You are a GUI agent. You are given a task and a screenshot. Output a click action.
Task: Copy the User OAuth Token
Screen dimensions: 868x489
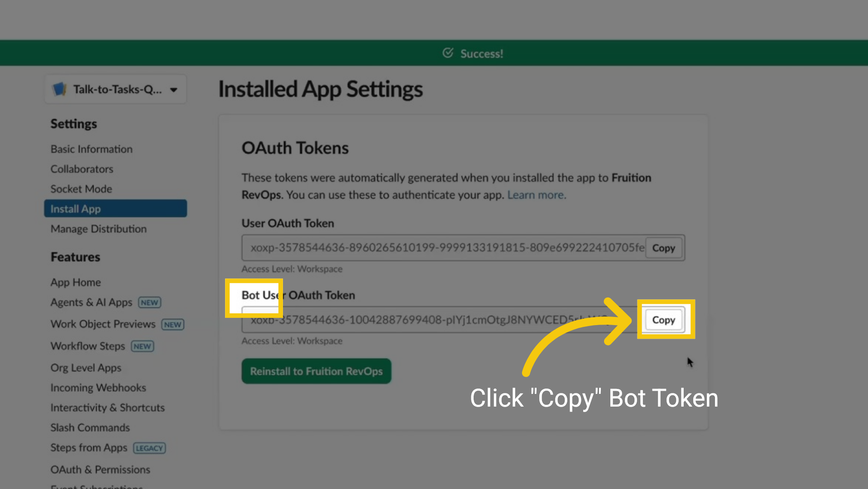(663, 248)
